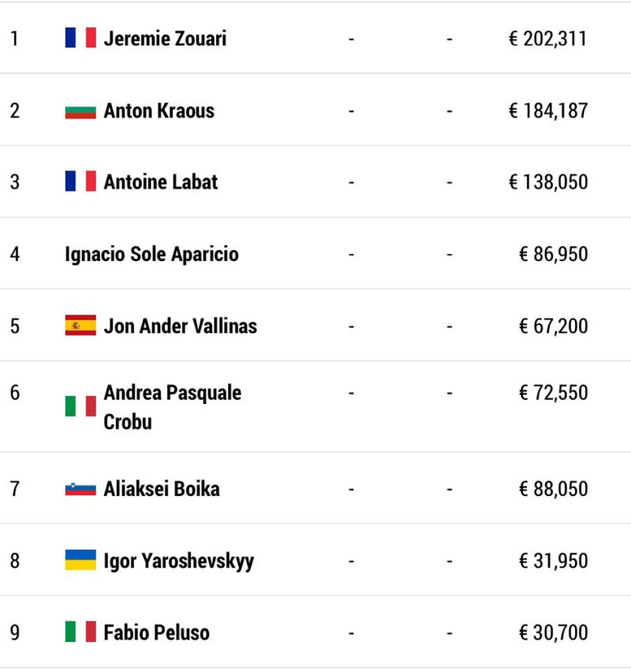
Task: Click the French flag beside Antoine Labat
Action: [80, 181]
